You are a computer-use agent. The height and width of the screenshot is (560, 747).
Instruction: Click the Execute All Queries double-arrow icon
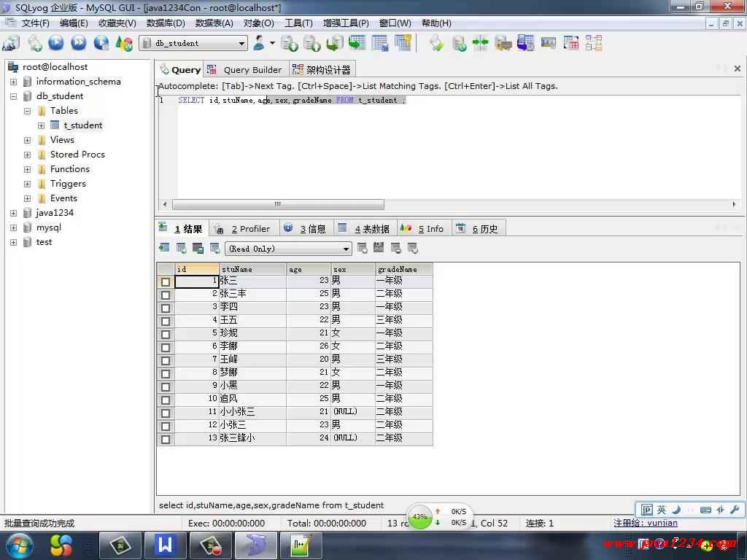click(79, 43)
